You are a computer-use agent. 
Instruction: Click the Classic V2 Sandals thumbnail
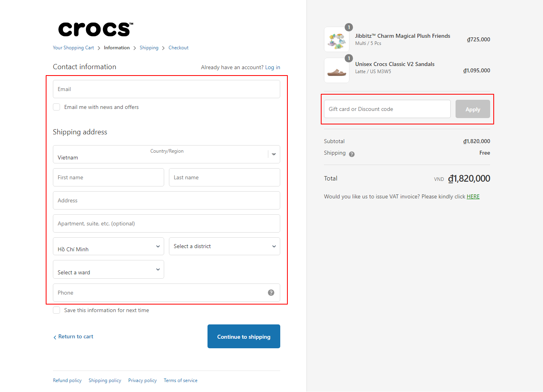tap(337, 70)
